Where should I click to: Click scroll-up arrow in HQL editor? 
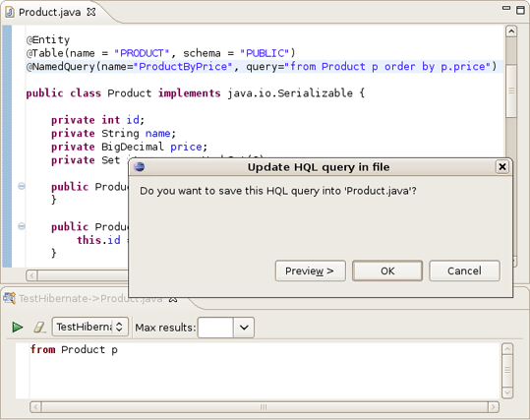pyautogui.click(x=507, y=349)
